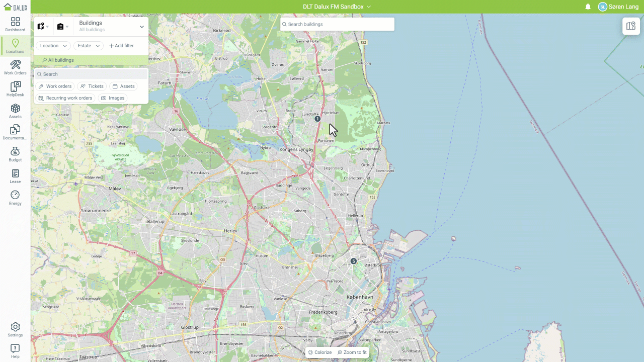Click the Zoom to fit button

click(x=352, y=352)
